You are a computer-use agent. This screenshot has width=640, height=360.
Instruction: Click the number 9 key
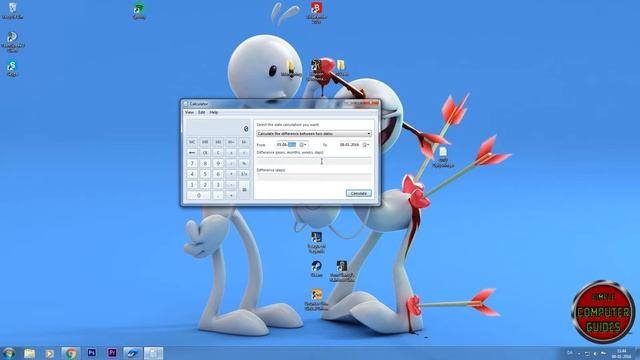tap(218, 163)
